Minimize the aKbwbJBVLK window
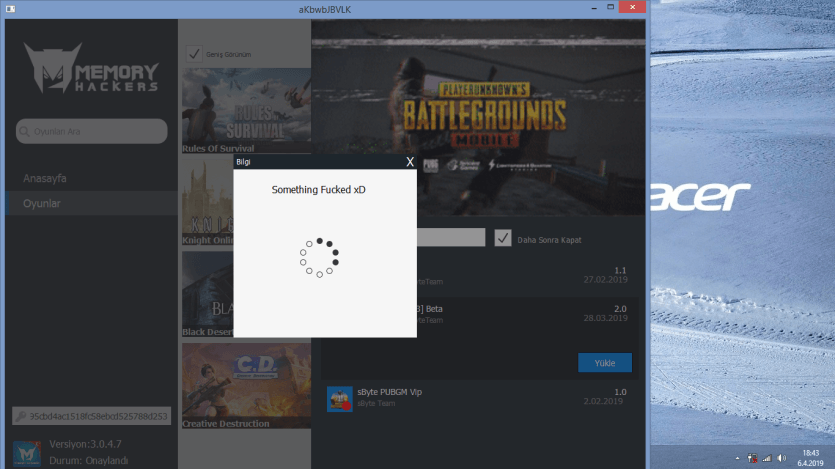 click(594, 7)
